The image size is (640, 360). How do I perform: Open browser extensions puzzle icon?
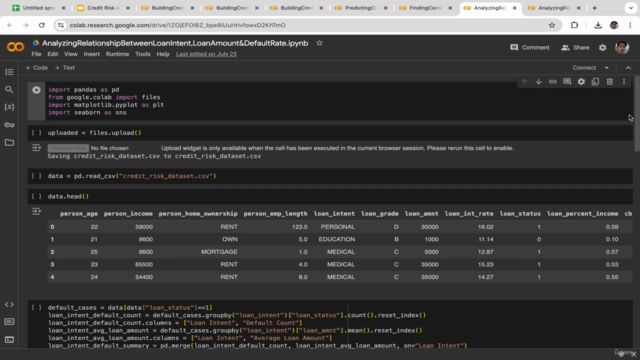(x=574, y=25)
